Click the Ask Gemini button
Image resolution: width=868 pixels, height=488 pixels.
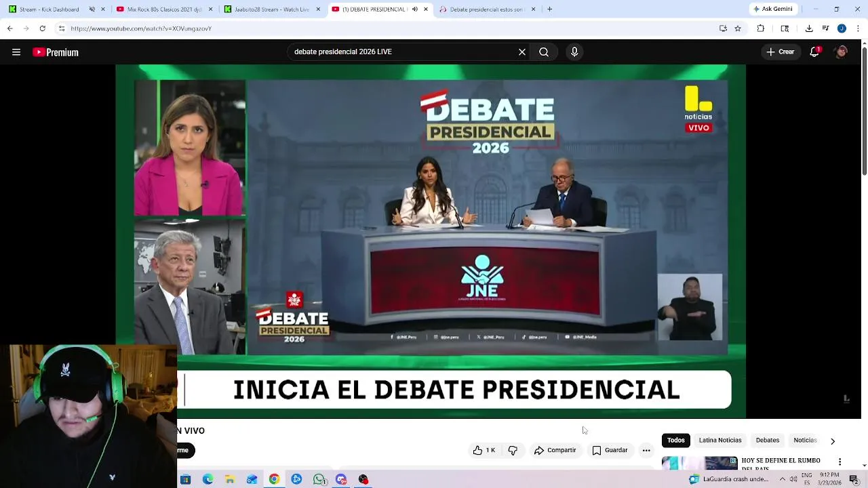pos(772,9)
